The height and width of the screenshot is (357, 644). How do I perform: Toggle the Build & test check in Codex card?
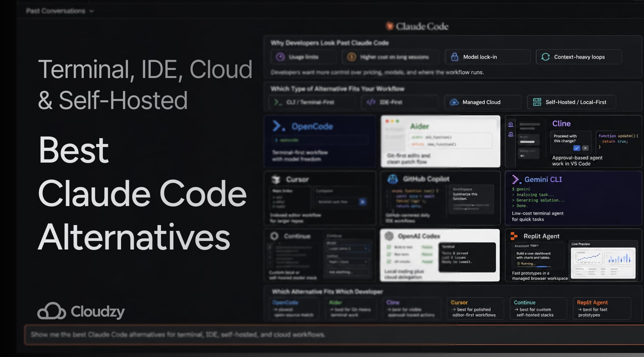tap(388, 247)
